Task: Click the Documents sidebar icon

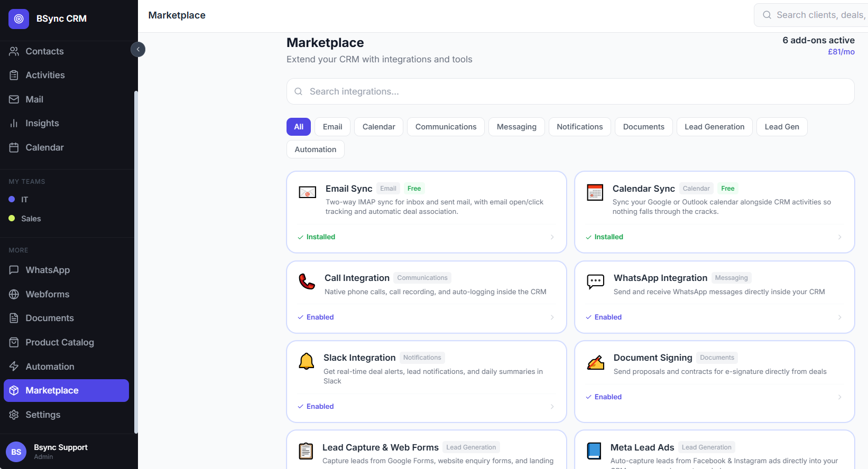Action: tap(14, 318)
